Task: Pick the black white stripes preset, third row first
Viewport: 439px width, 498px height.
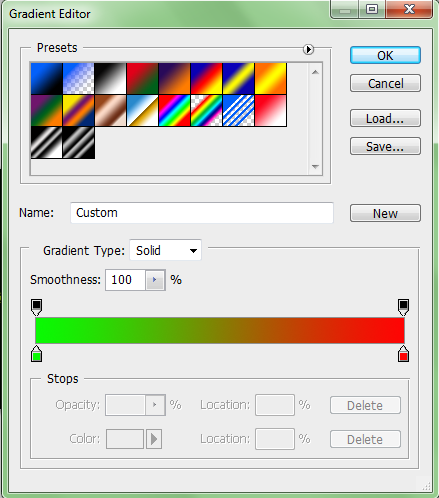Action: pos(46,143)
